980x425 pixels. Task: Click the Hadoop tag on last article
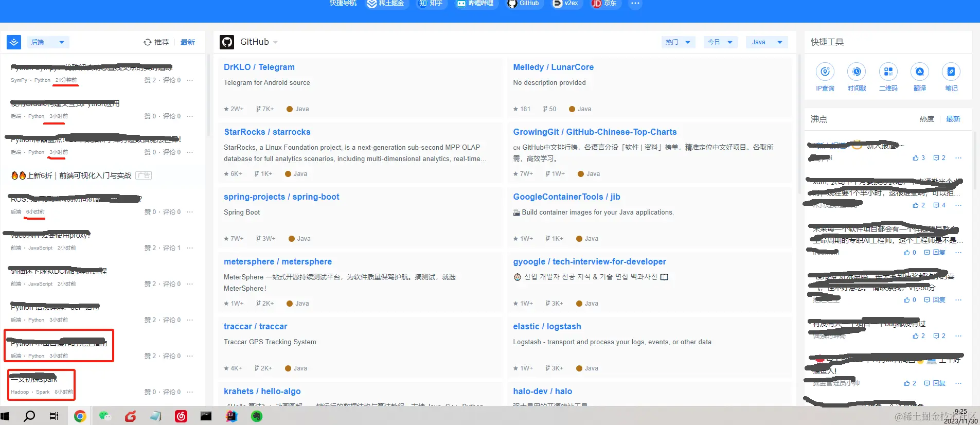pyautogui.click(x=20, y=392)
